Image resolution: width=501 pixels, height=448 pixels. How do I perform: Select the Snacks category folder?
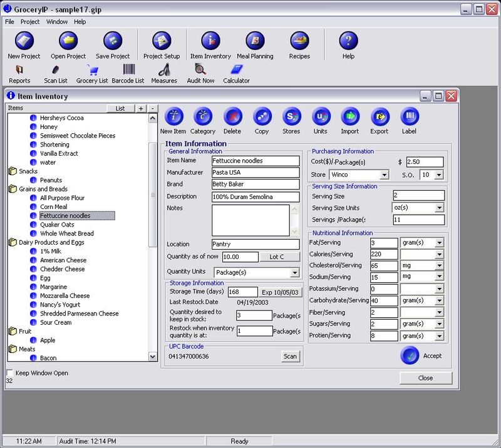click(x=28, y=171)
